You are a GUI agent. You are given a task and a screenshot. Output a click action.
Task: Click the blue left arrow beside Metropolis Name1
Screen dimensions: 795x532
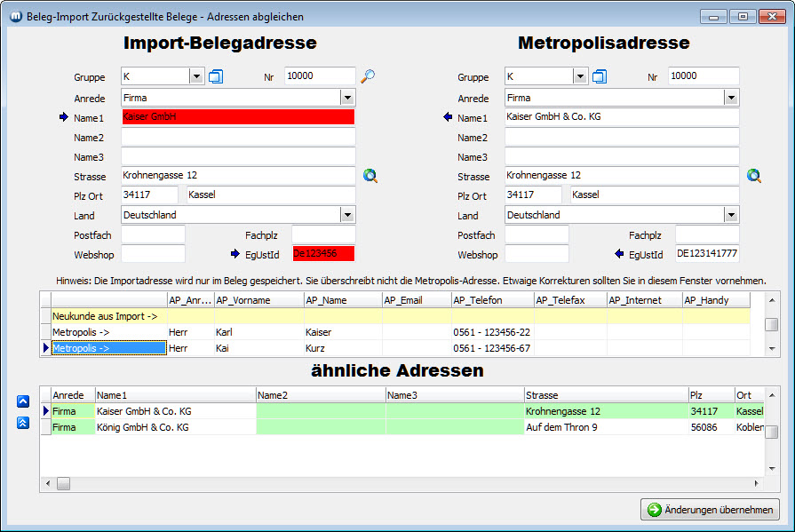(x=447, y=117)
